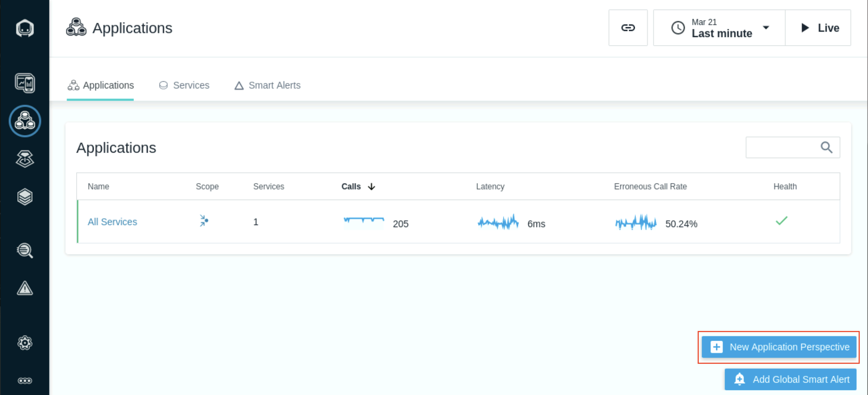Select the Applications sidebar icon
Image resolution: width=868 pixels, height=395 pixels.
(25, 121)
